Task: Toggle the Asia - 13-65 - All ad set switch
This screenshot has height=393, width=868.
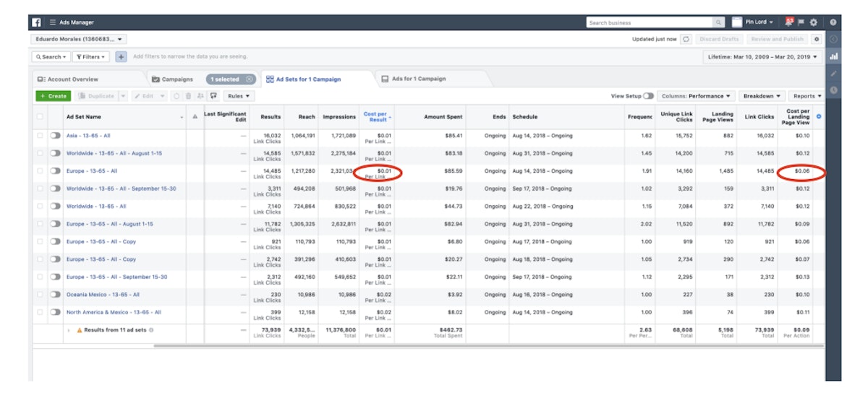Action: coord(55,136)
